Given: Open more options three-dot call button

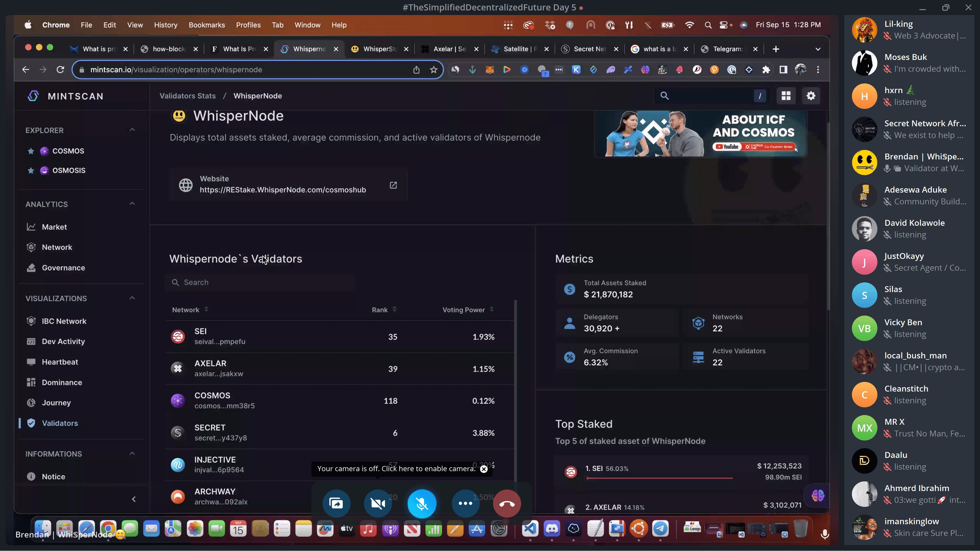Looking at the screenshot, I should tap(465, 504).
